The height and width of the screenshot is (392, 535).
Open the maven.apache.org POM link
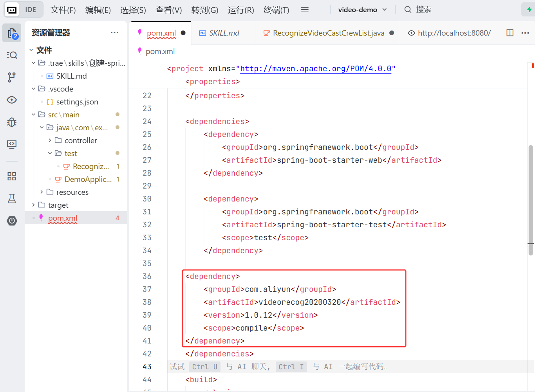[x=316, y=69]
